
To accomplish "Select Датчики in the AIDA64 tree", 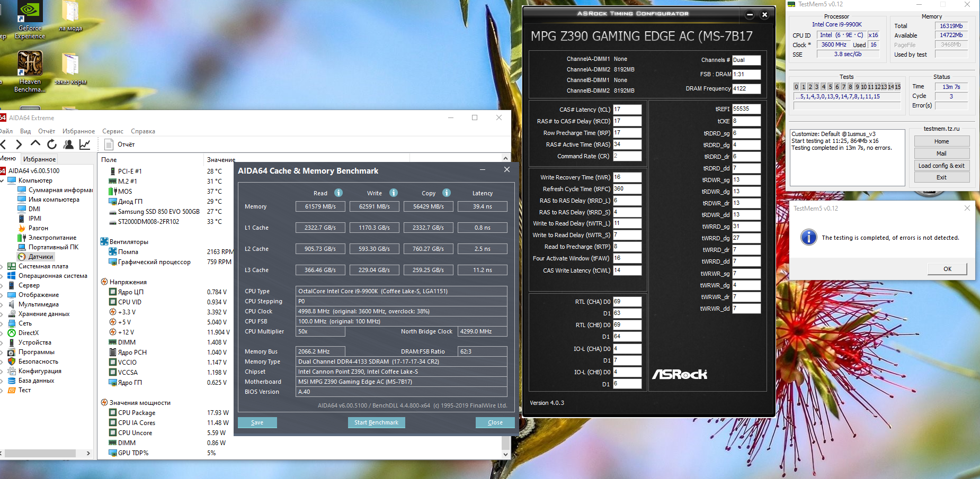I will [35, 257].
